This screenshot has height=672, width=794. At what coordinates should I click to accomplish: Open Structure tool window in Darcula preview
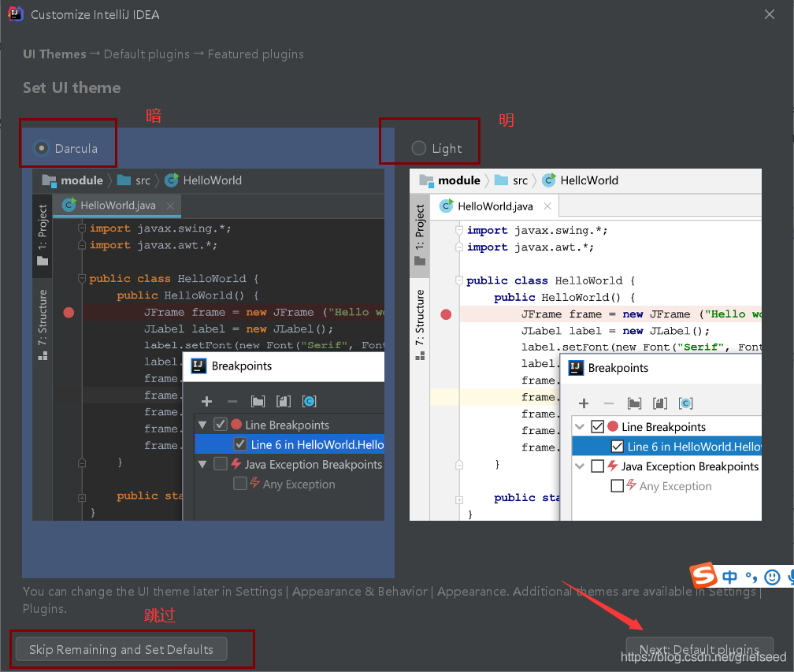click(x=43, y=325)
